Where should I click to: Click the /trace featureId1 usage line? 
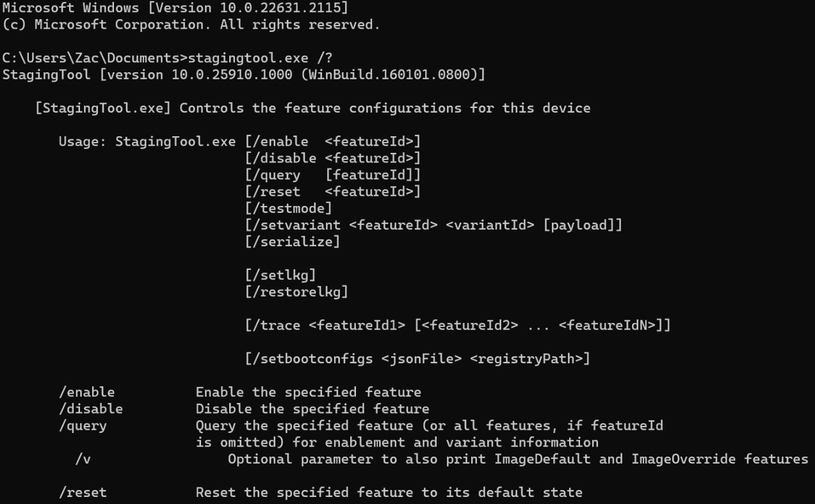458,326
